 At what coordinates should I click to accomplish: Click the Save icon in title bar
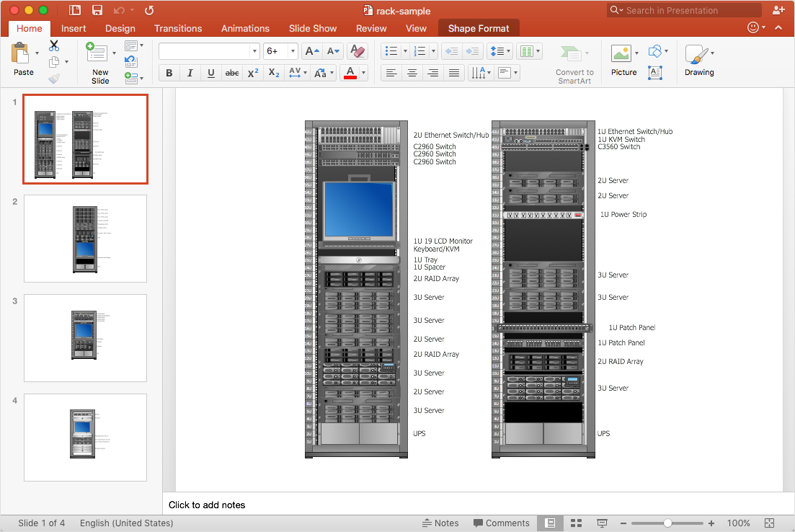point(97,10)
